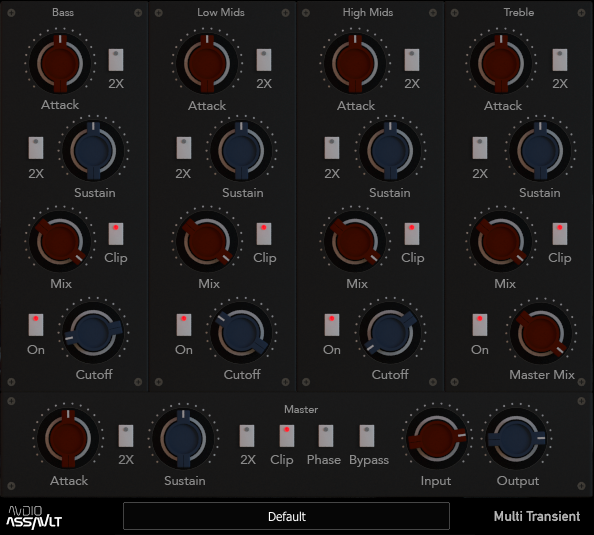The width and height of the screenshot is (594, 535).
Task: Click the Output gain knob
Action: pyautogui.click(x=516, y=438)
